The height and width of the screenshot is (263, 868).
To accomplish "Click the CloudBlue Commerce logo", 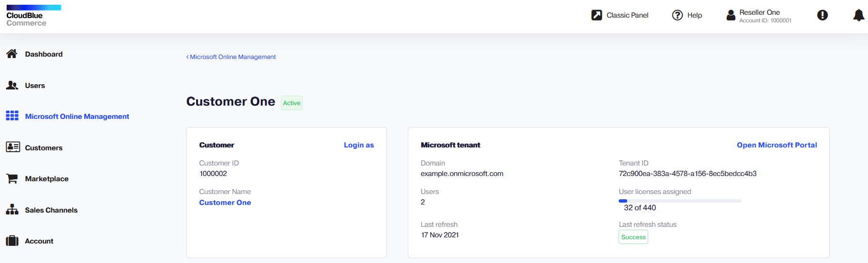I will coord(34,16).
